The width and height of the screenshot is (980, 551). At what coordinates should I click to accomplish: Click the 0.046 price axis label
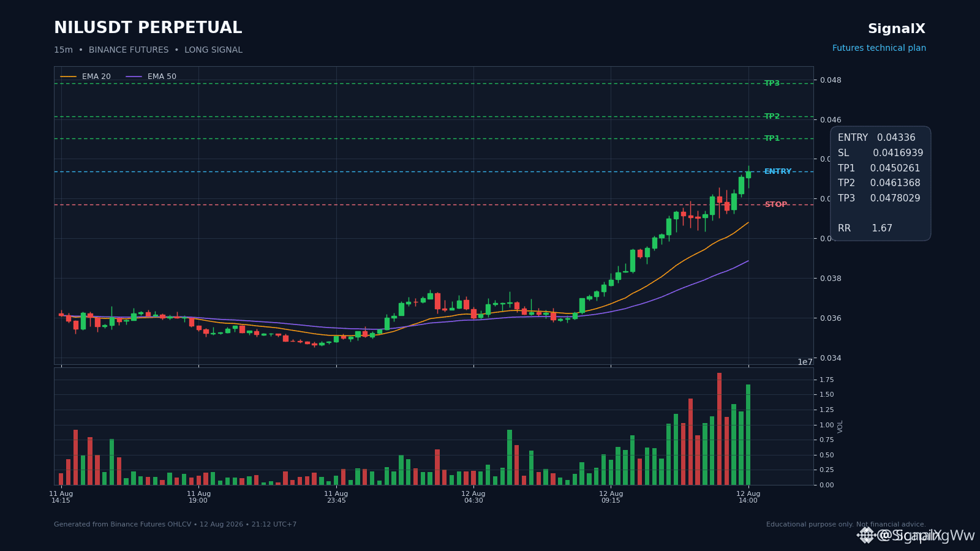831,120
